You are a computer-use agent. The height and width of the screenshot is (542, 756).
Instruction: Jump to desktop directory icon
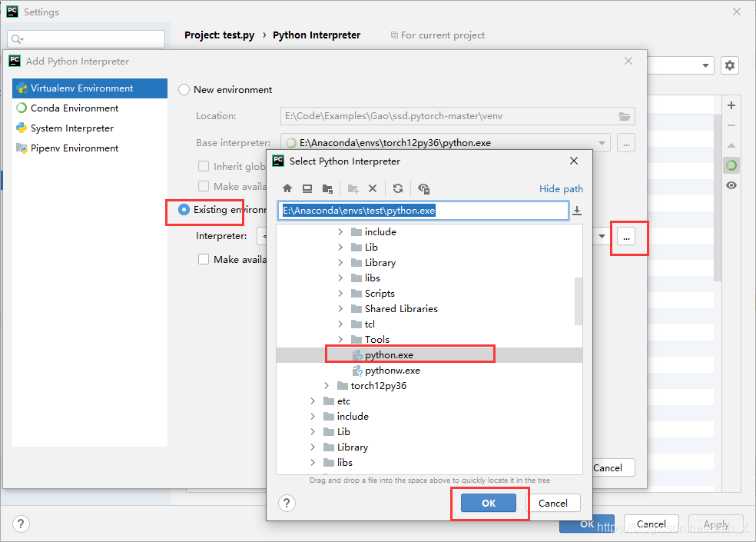coord(307,188)
